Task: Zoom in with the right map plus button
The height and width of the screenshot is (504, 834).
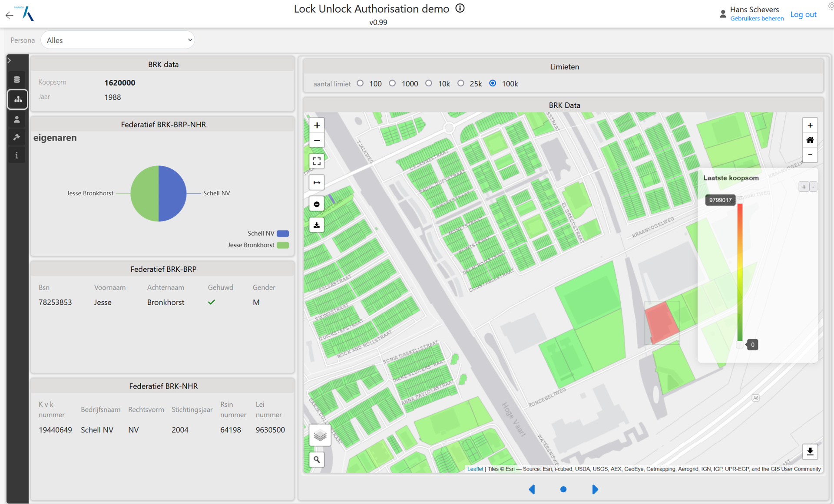Action: (x=810, y=125)
